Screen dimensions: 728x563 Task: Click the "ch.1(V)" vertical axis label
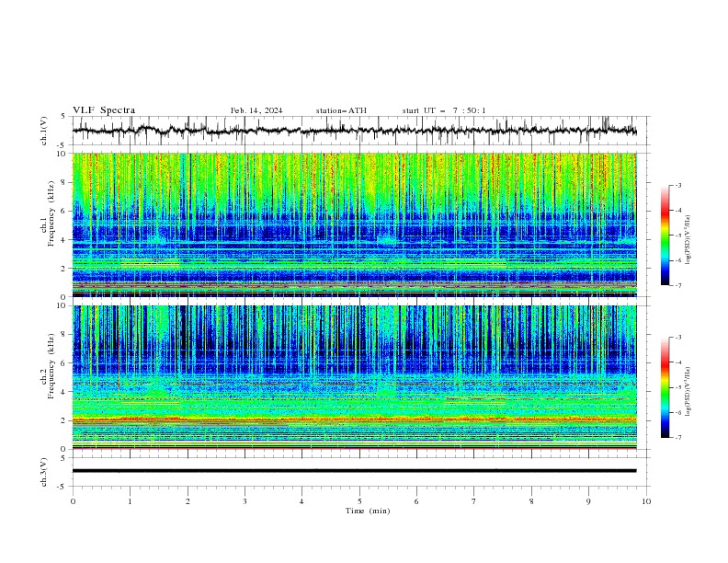44,131
